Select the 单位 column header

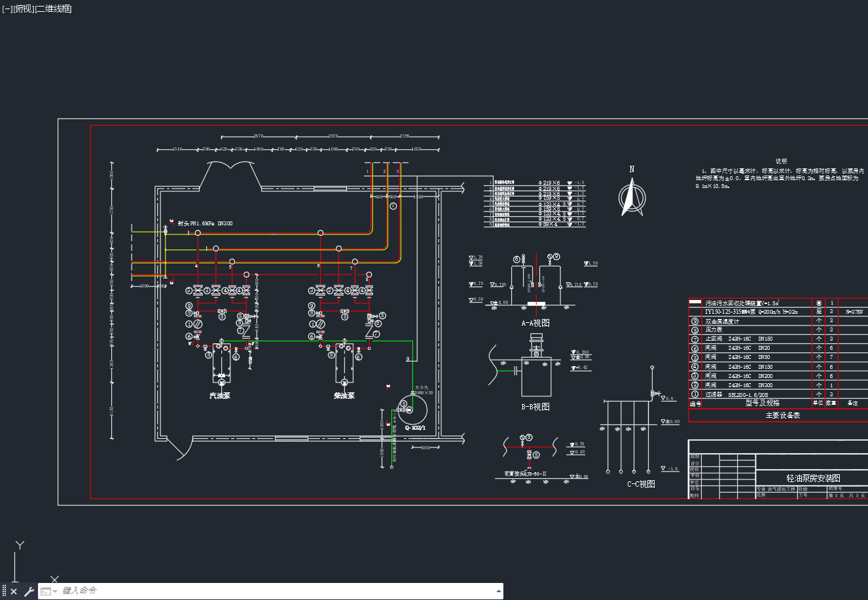click(x=818, y=403)
